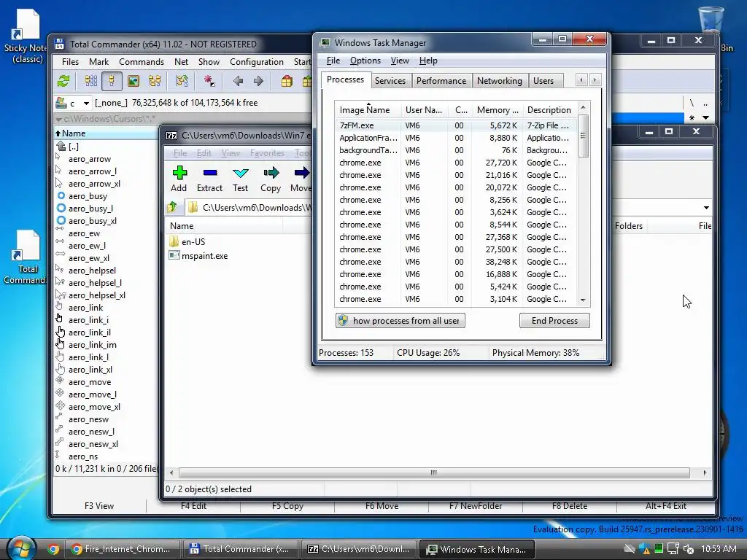
Task: Click the Windows Start orb
Action: (x=21, y=548)
